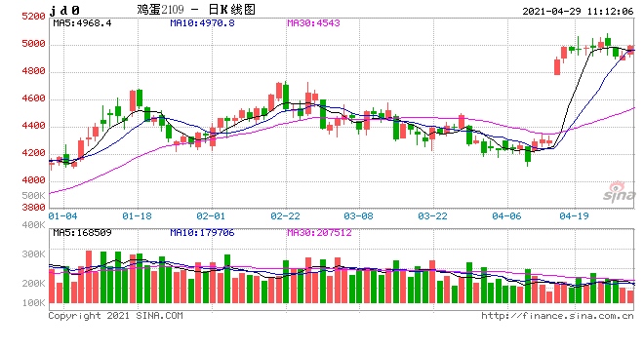Click the 400K volume axis label
The image size is (644, 351).
33,224
